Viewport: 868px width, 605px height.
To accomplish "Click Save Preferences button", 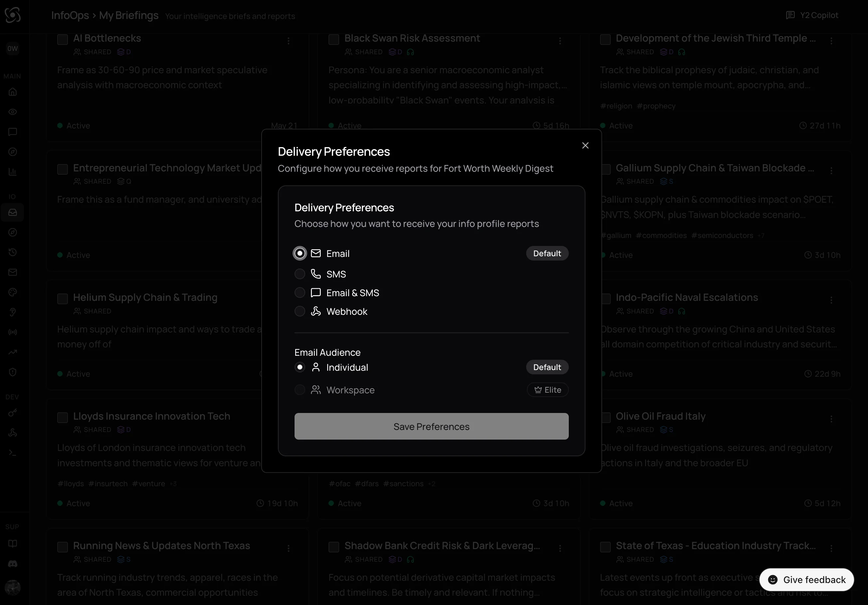I will [431, 426].
